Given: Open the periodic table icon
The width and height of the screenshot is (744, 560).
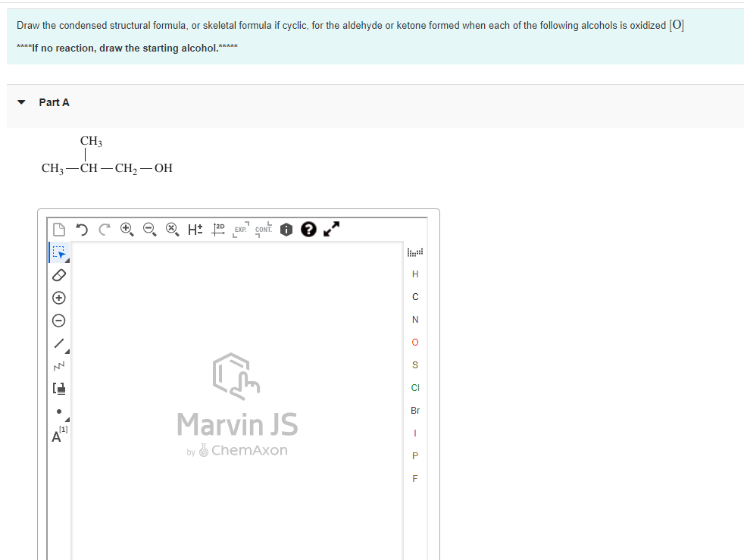Looking at the screenshot, I should tap(415, 252).
